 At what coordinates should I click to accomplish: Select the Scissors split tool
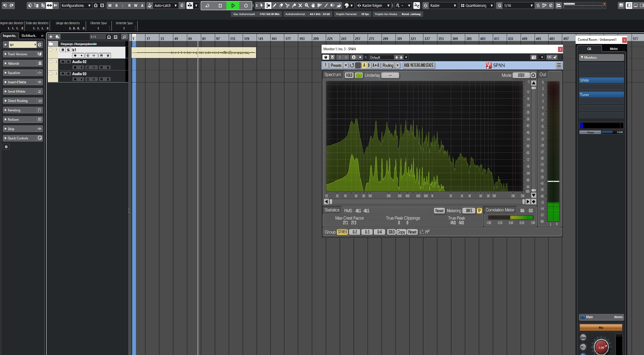(287, 6)
